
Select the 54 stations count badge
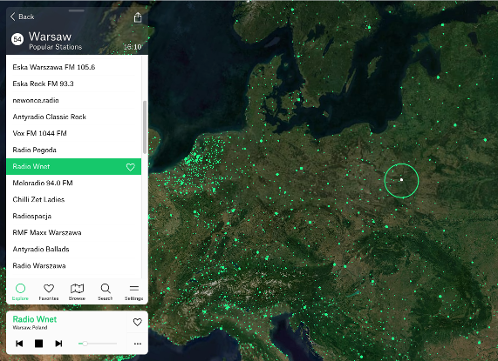click(x=17, y=39)
